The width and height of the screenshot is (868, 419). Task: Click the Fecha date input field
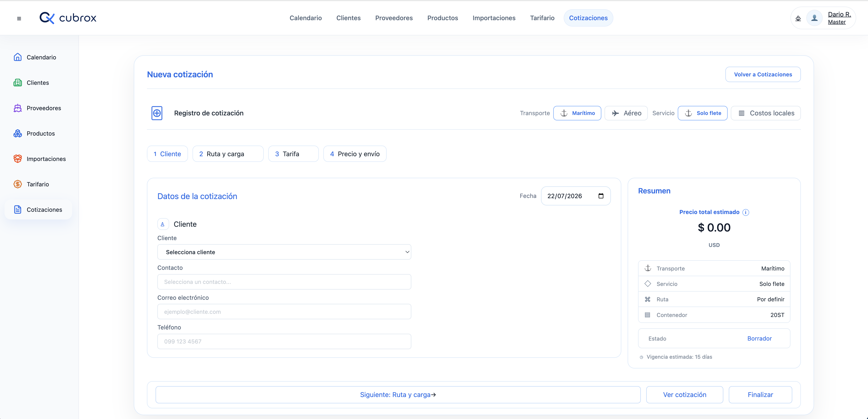click(575, 196)
